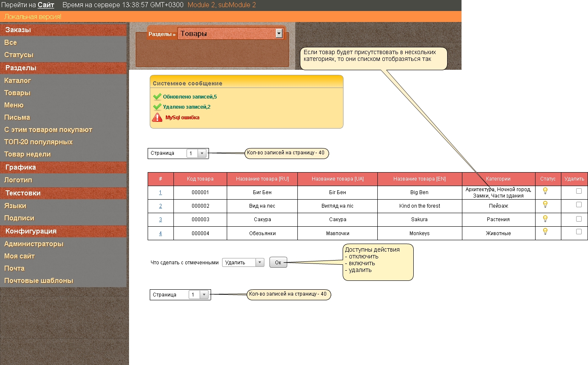This screenshot has width=588, height=365.
Task: Click the Big Ben cell in the table
Action: (x=420, y=192)
